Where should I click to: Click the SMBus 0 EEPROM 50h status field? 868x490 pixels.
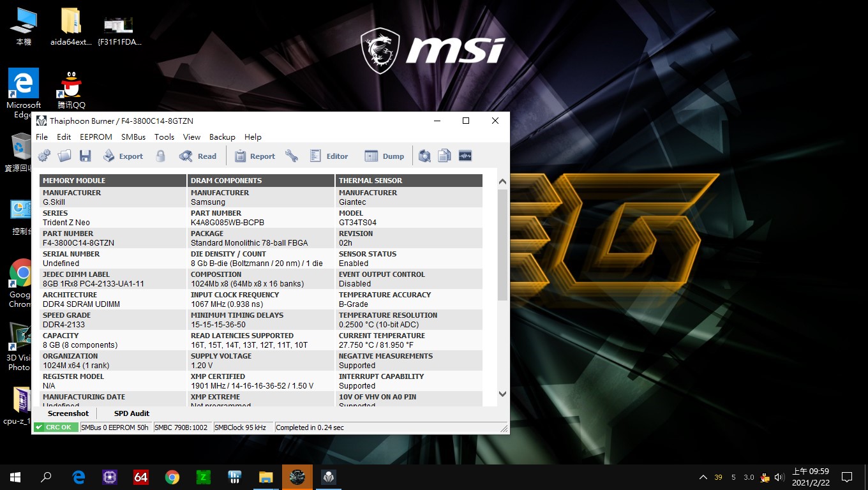115,427
